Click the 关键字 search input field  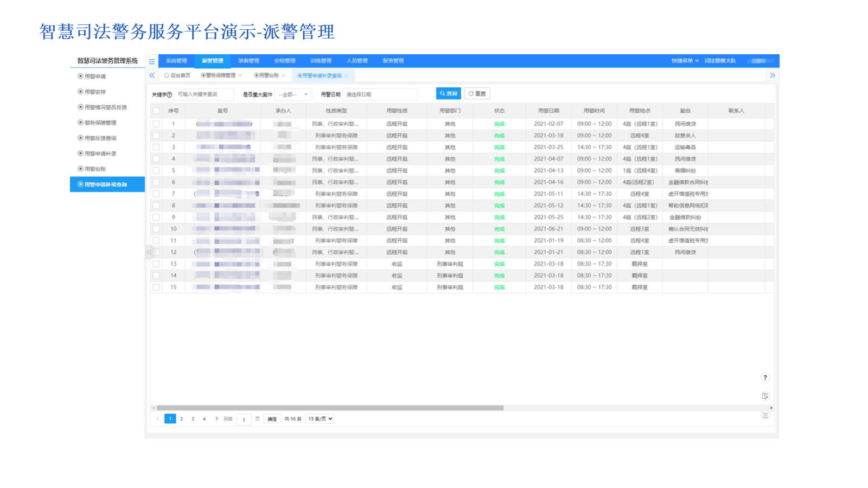click(204, 94)
